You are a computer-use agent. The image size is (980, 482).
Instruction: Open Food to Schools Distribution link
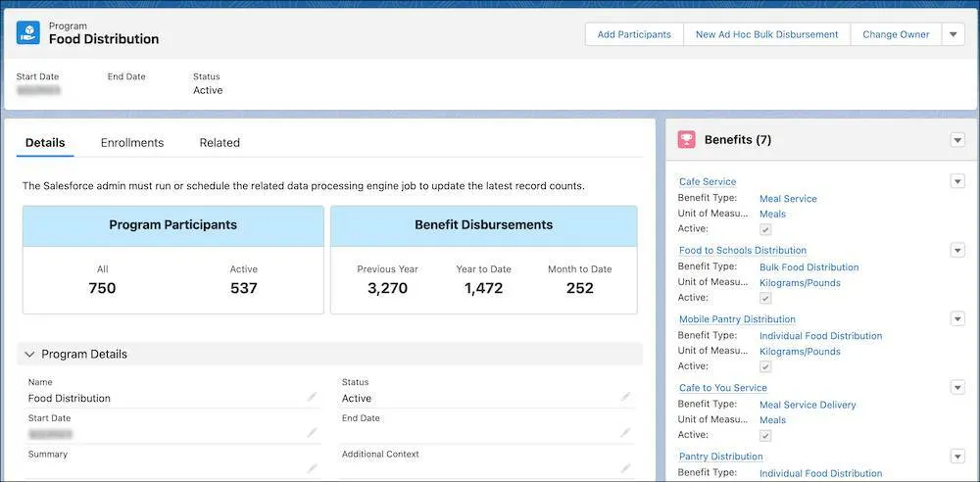coord(743,251)
